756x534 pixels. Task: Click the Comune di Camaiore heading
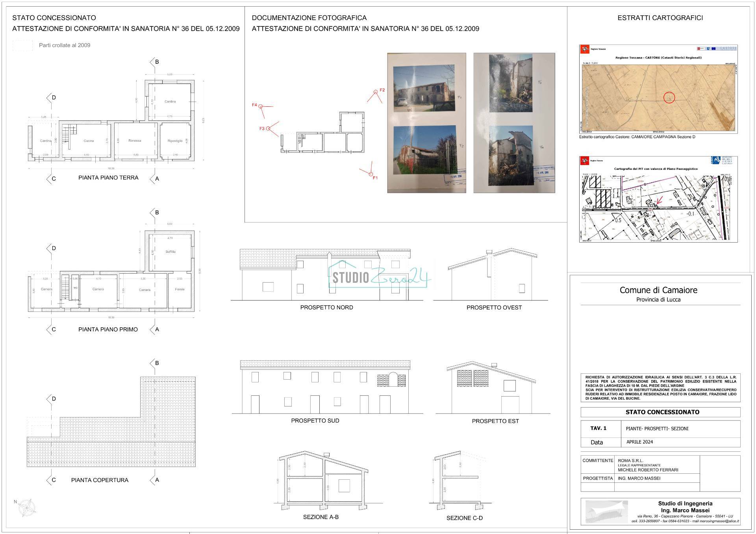click(658, 290)
